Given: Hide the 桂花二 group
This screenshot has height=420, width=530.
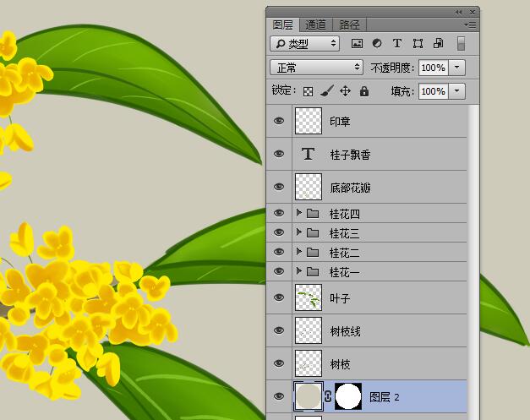Looking at the screenshot, I should [x=278, y=252].
